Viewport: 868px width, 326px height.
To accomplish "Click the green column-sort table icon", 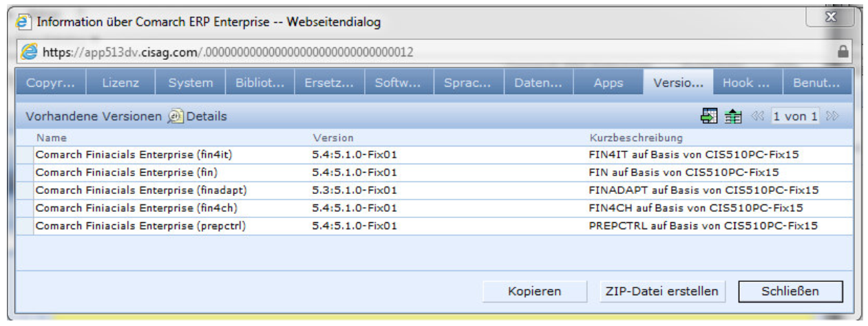I will point(732,117).
